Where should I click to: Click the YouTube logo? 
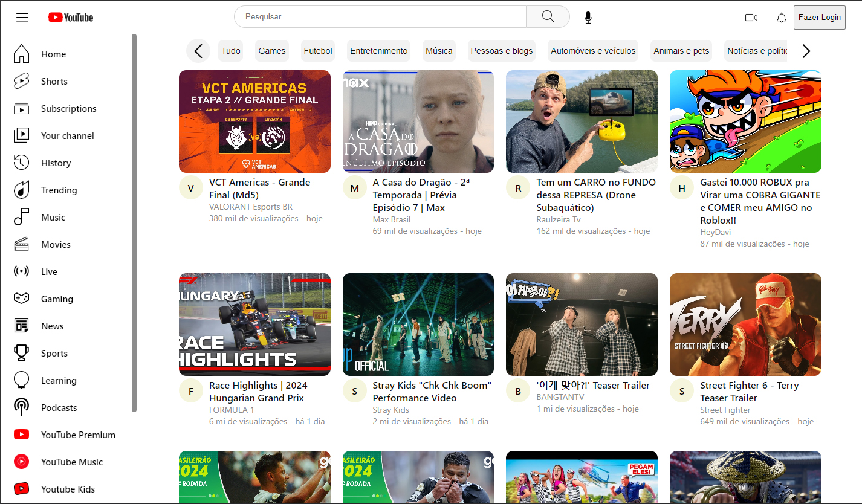click(x=71, y=18)
